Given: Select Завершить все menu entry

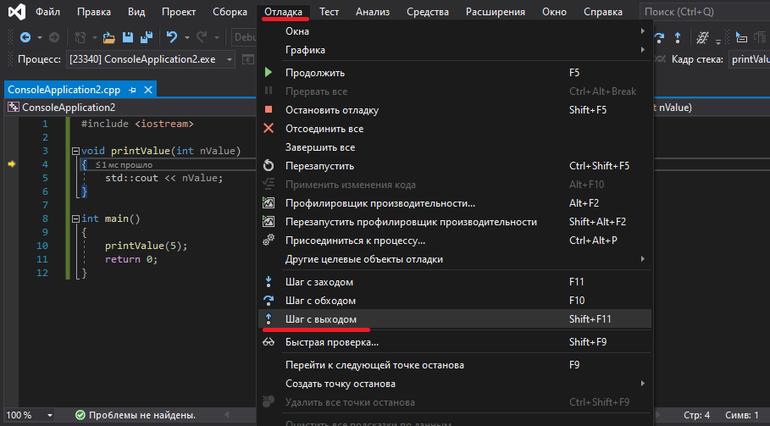Looking at the screenshot, I should click(x=455, y=147).
